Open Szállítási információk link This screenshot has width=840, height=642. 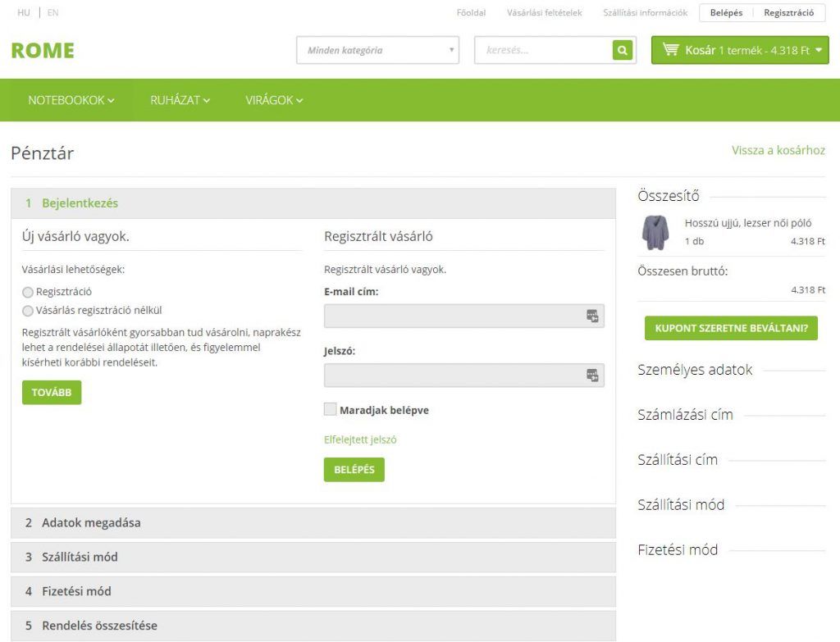645,12
